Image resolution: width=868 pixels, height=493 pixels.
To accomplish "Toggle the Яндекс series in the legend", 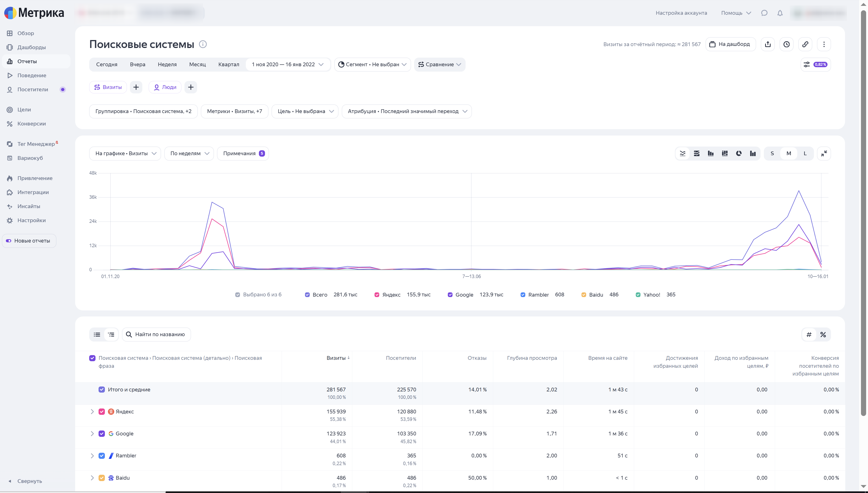I will tap(377, 294).
